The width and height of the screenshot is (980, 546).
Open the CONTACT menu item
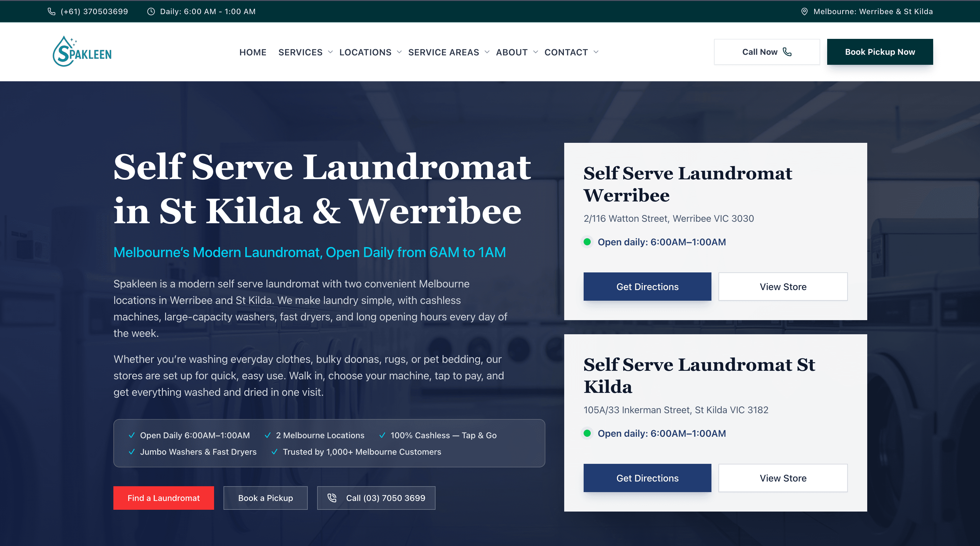566,52
